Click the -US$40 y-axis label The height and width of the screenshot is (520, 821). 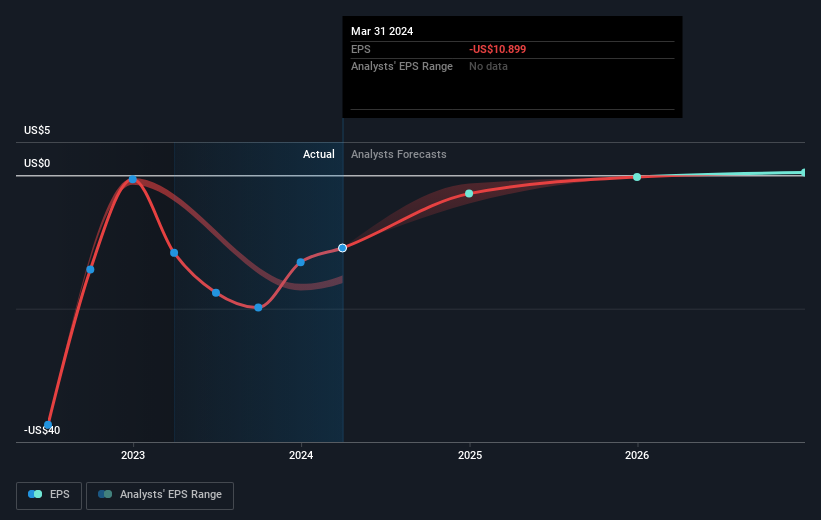click(42, 430)
